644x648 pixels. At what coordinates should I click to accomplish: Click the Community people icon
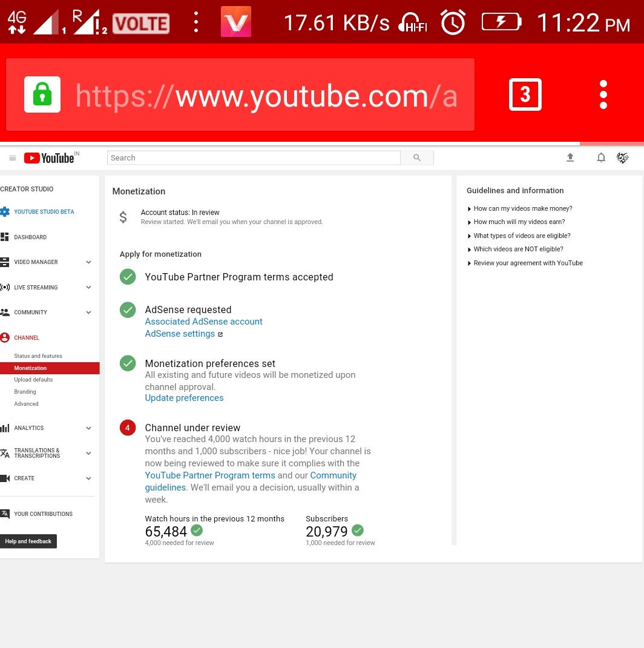tap(5, 312)
